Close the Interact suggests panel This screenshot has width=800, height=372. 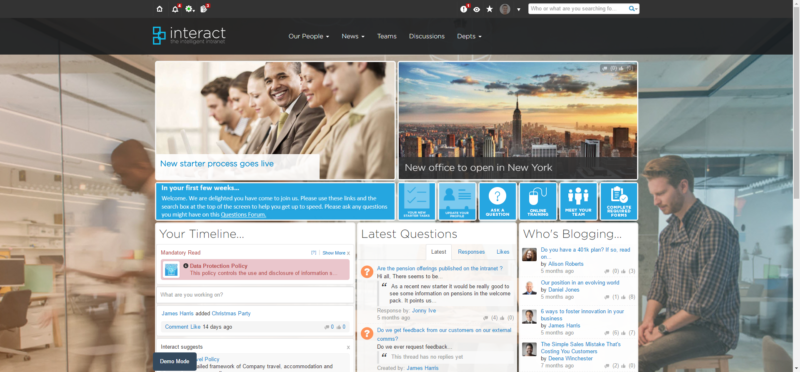coord(348,347)
